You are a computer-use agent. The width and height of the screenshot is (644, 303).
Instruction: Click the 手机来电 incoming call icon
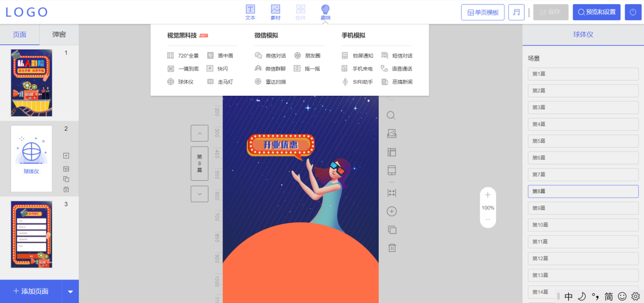[x=345, y=69]
